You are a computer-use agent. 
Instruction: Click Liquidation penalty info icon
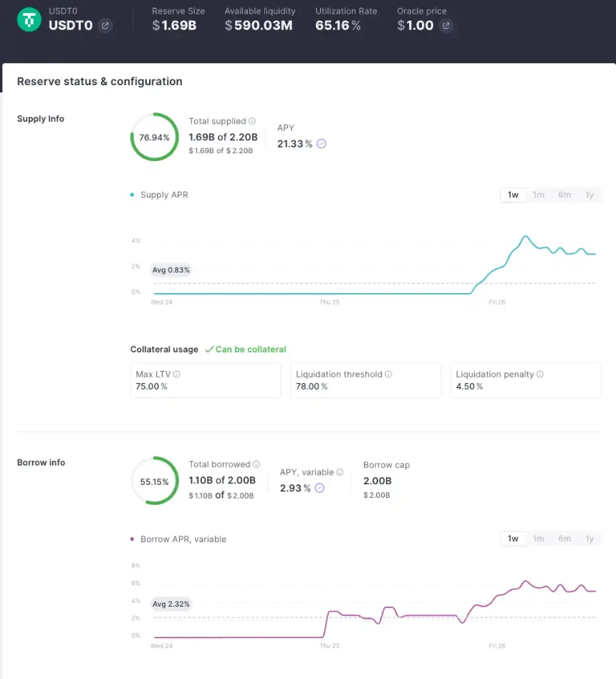click(x=540, y=375)
